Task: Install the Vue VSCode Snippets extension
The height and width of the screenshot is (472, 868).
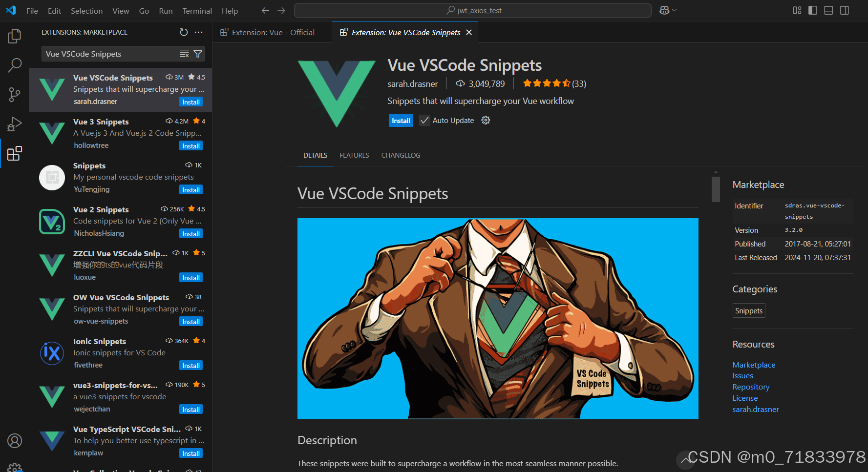Action: click(401, 120)
